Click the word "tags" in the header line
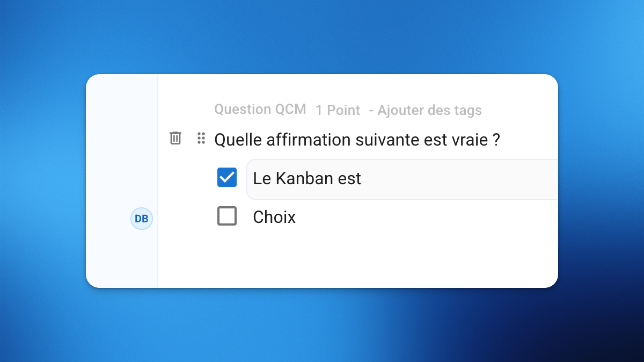 467,110
